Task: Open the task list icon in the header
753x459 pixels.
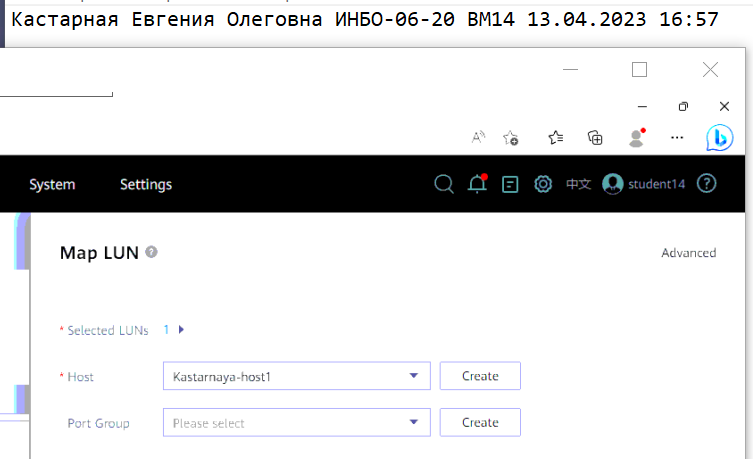Action: [x=510, y=184]
